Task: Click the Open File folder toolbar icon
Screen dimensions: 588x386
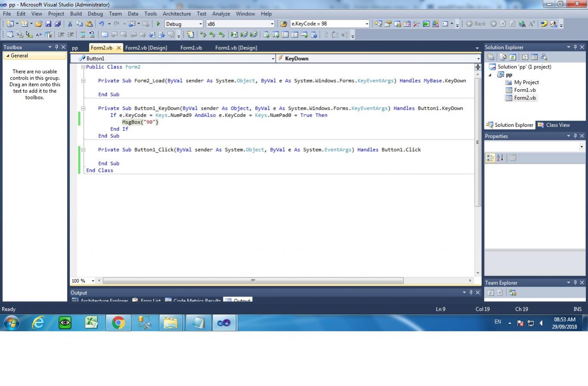Action: tap(39, 24)
